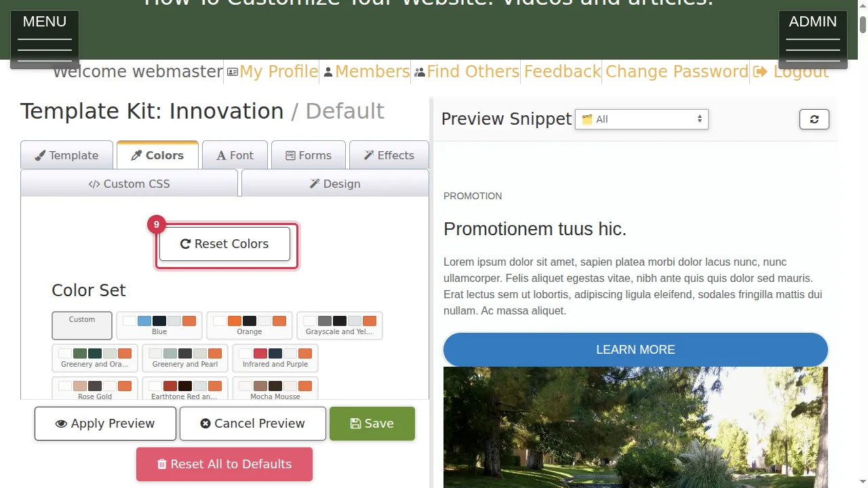Refresh the Preview Snippet panel
Viewport: 868px width, 488px height.
point(814,119)
